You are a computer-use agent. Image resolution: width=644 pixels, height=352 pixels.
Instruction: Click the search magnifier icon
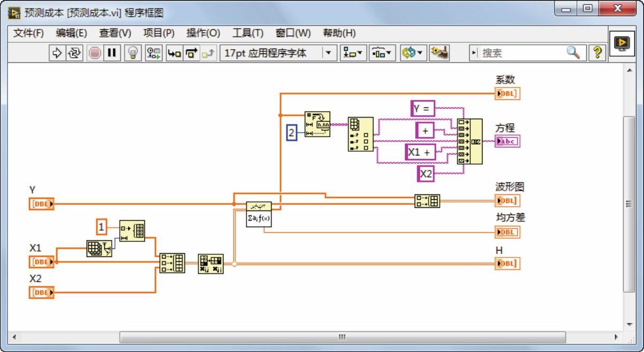pyautogui.click(x=573, y=52)
